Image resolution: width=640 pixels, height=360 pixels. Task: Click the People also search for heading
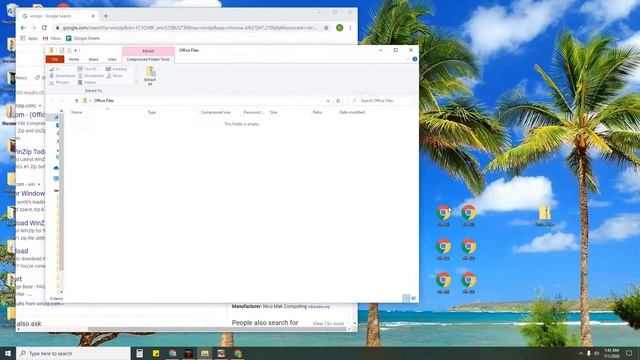click(265, 323)
